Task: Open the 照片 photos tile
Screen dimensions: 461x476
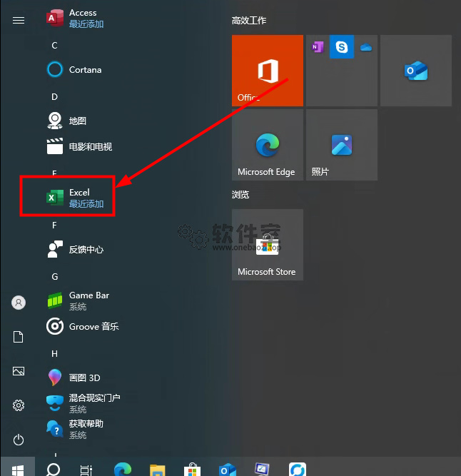Action: pos(342,145)
